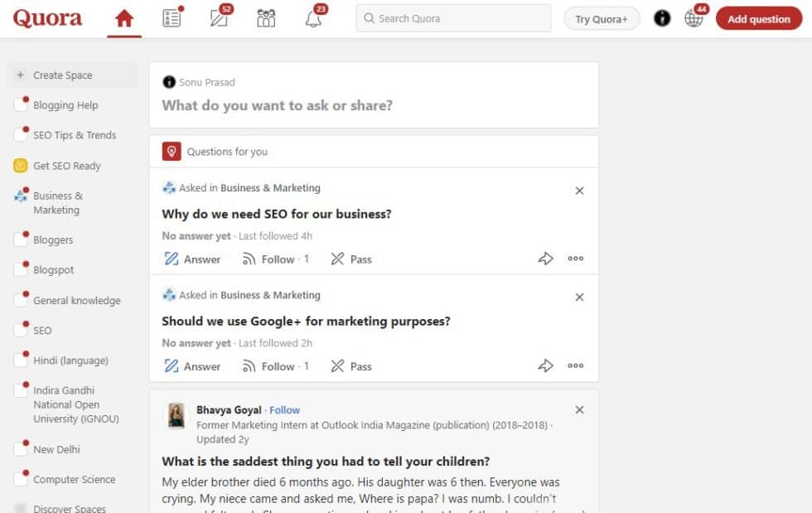Image resolution: width=812 pixels, height=513 pixels.
Task: Answer the Google+ marketing question
Action: coord(192,366)
